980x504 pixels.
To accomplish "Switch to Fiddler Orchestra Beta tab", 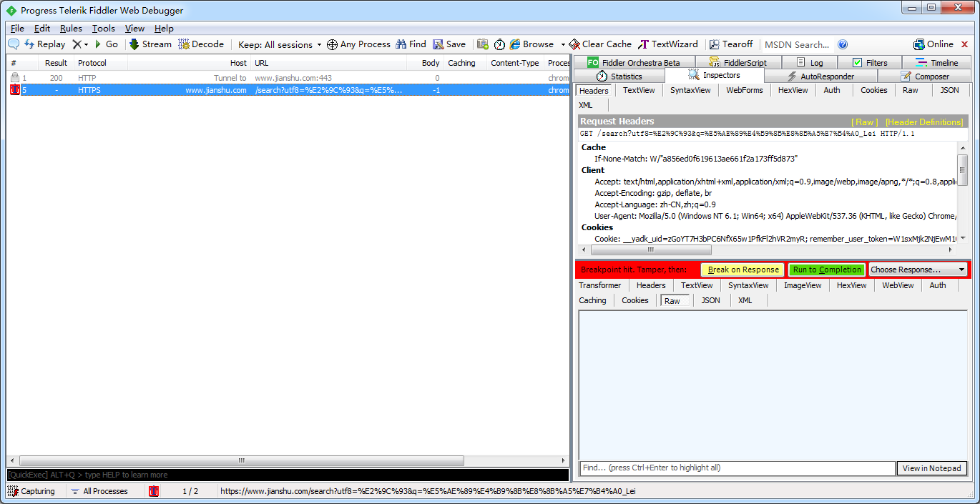I will point(634,62).
